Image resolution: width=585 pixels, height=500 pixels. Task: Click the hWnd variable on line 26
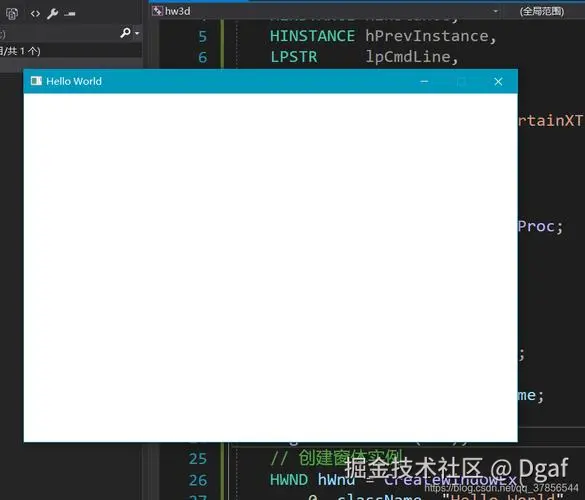point(336,480)
